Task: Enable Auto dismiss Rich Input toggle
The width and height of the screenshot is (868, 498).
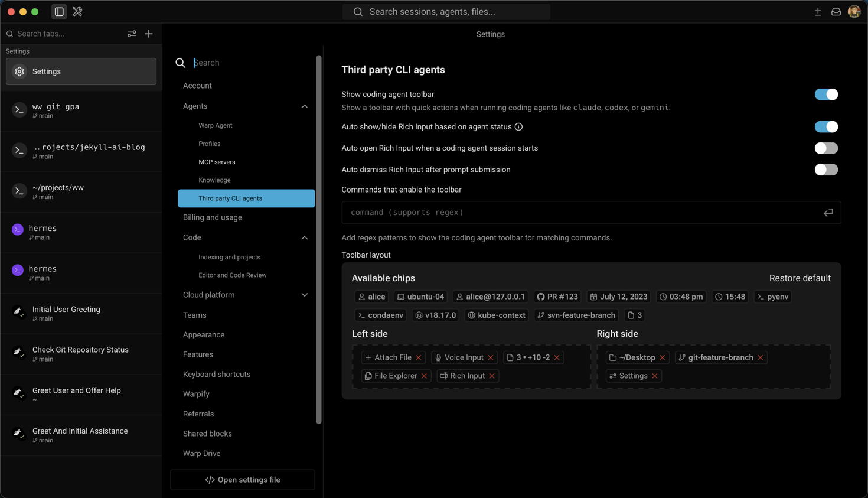Action: pyautogui.click(x=826, y=170)
